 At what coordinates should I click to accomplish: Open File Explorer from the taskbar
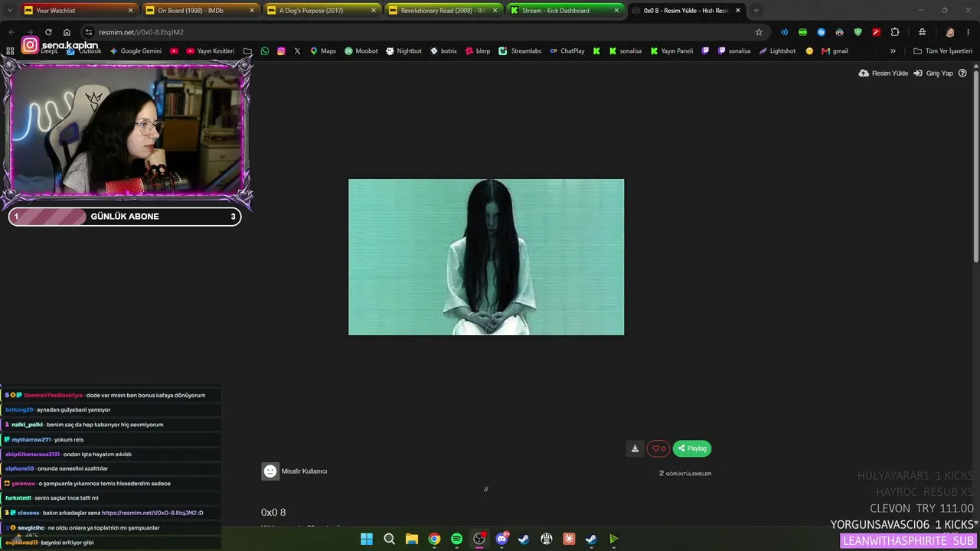412,539
